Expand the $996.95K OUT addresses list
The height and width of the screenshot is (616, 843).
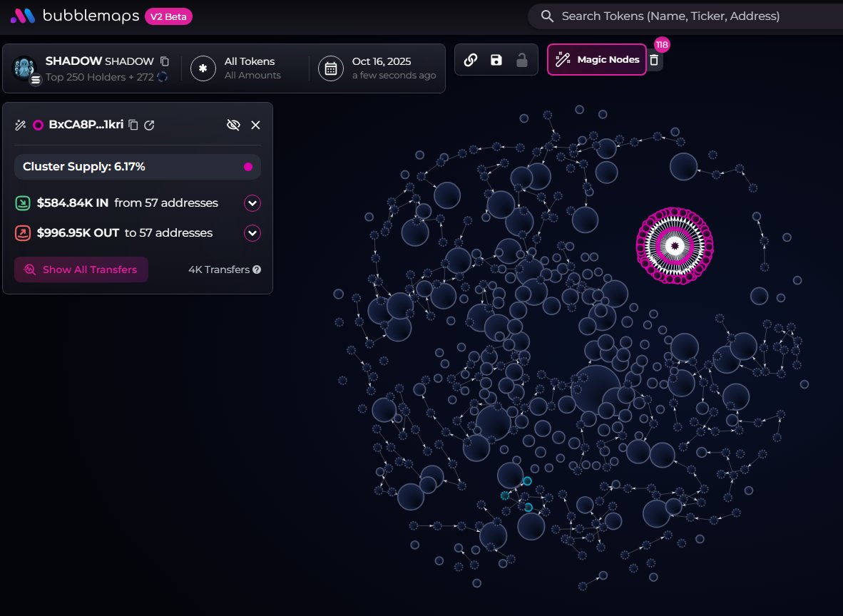click(252, 233)
